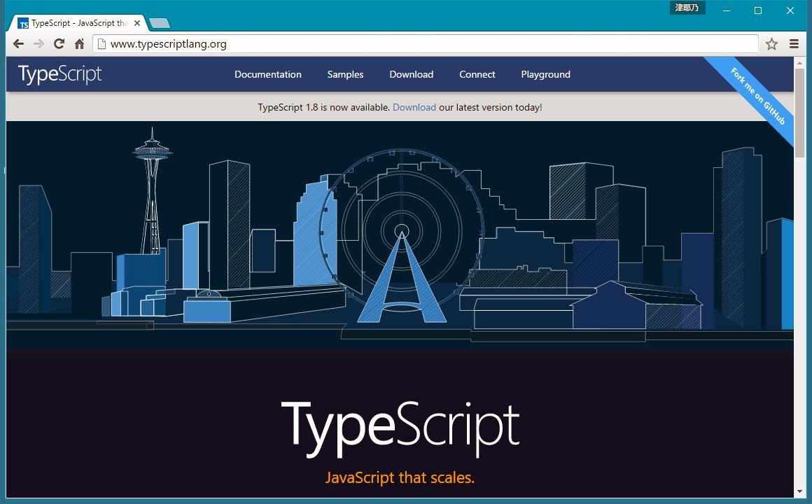This screenshot has height=504, width=812.
Task: Click the user profile name button in title bar
Action: 687,8
